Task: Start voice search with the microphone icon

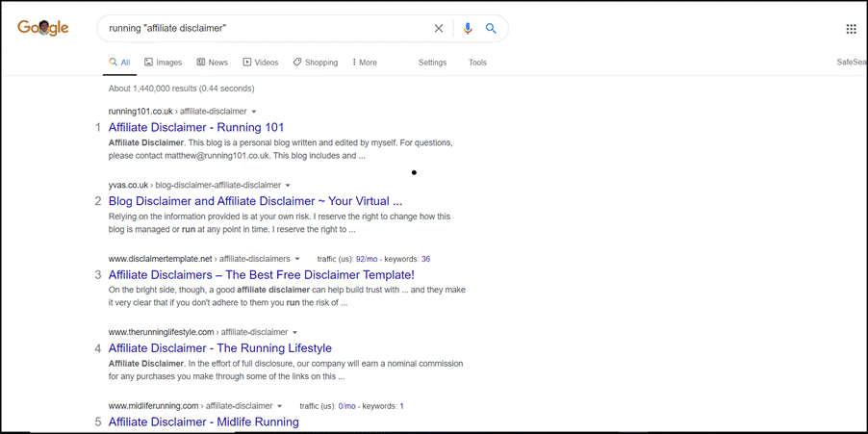Action: click(x=468, y=29)
